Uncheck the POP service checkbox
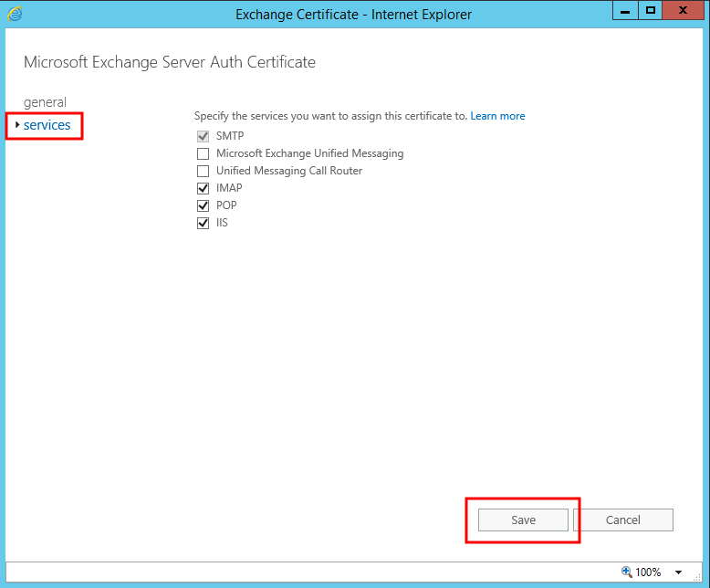Viewport: 710px width, 588px height. point(203,205)
